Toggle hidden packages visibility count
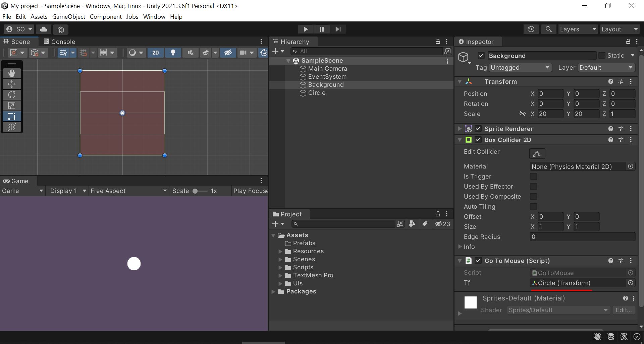This screenshot has height=344, width=644. [x=443, y=224]
